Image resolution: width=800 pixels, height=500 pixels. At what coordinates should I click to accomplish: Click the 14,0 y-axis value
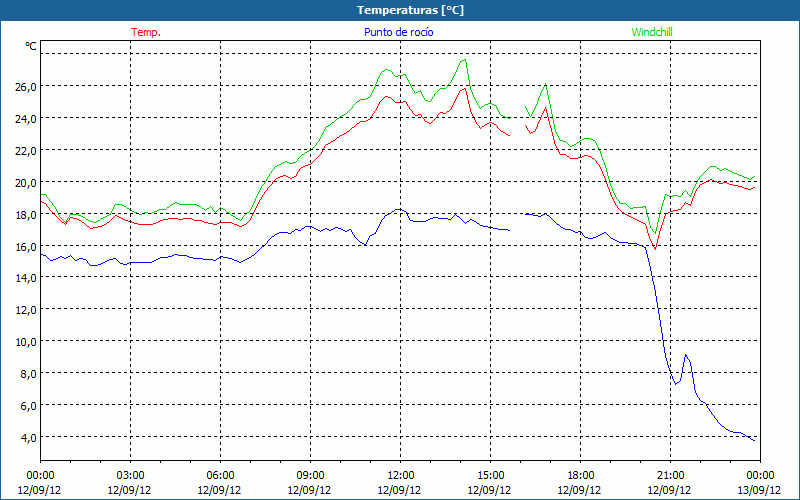pos(26,278)
